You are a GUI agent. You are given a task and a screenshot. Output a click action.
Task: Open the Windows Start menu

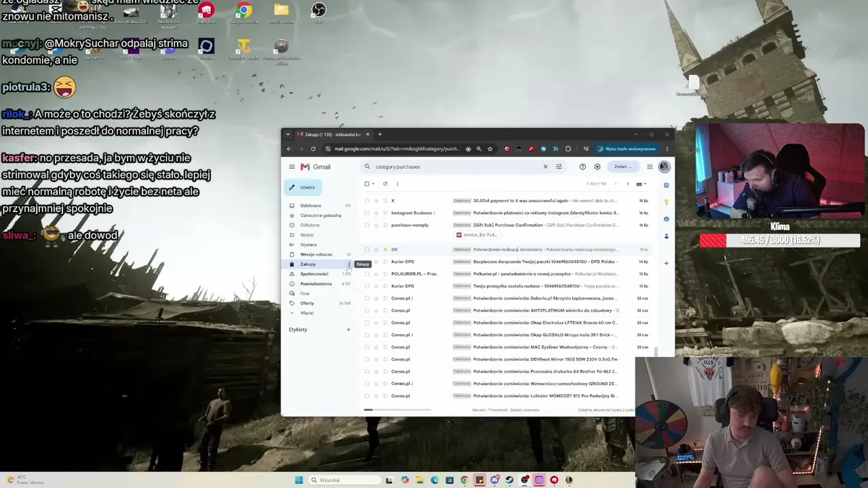tap(298, 480)
